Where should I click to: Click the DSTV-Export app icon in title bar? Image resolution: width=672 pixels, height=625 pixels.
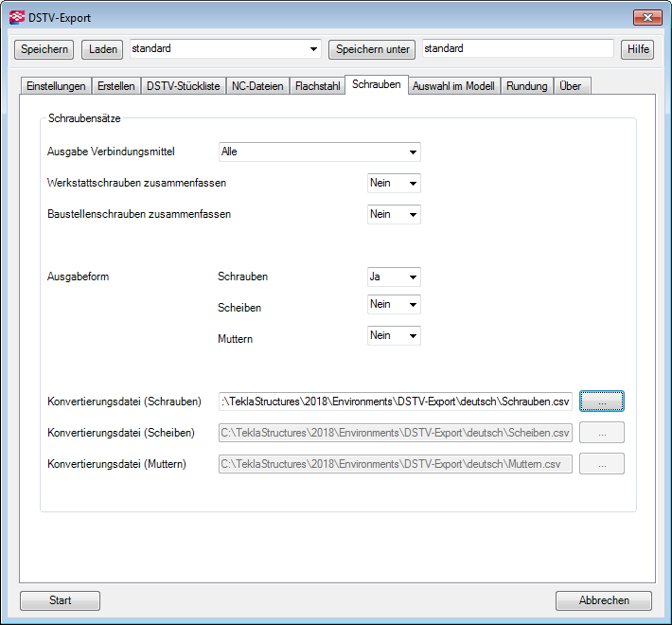(x=17, y=18)
